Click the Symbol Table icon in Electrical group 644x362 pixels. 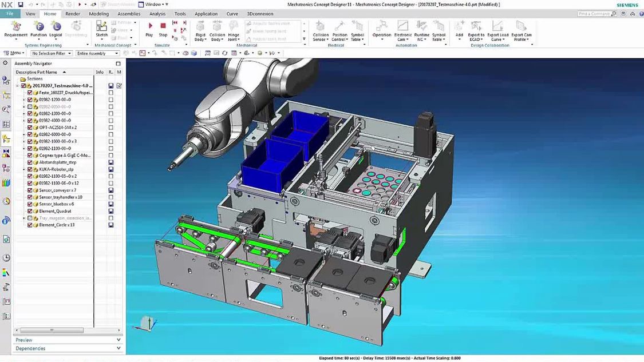point(357,26)
